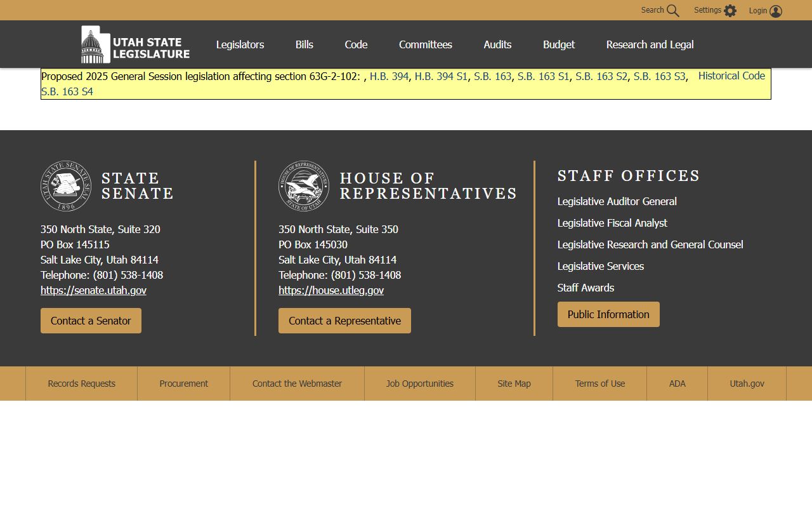The width and height of the screenshot is (812, 508).
Task: Open ADA footer link
Action: tap(677, 384)
